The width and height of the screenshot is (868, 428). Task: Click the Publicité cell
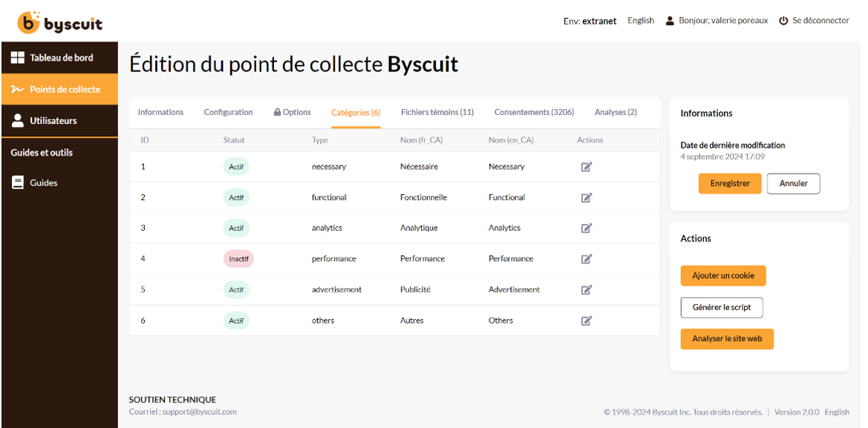[x=415, y=289]
